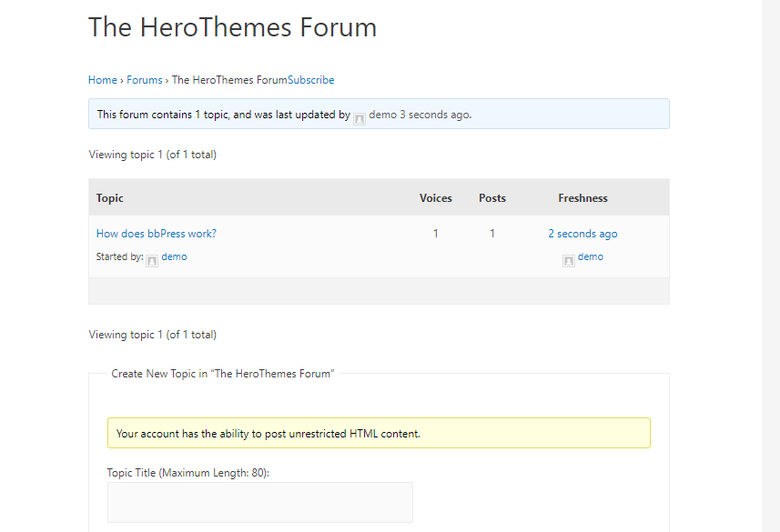Click the Posts column header
This screenshot has width=780, height=532.
(x=492, y=198)
